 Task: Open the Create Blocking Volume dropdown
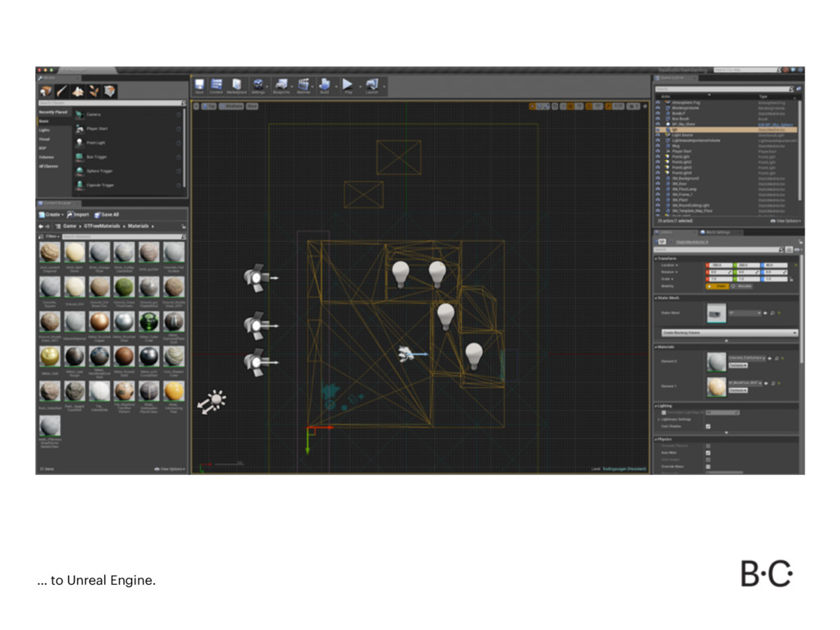[729, 333]
